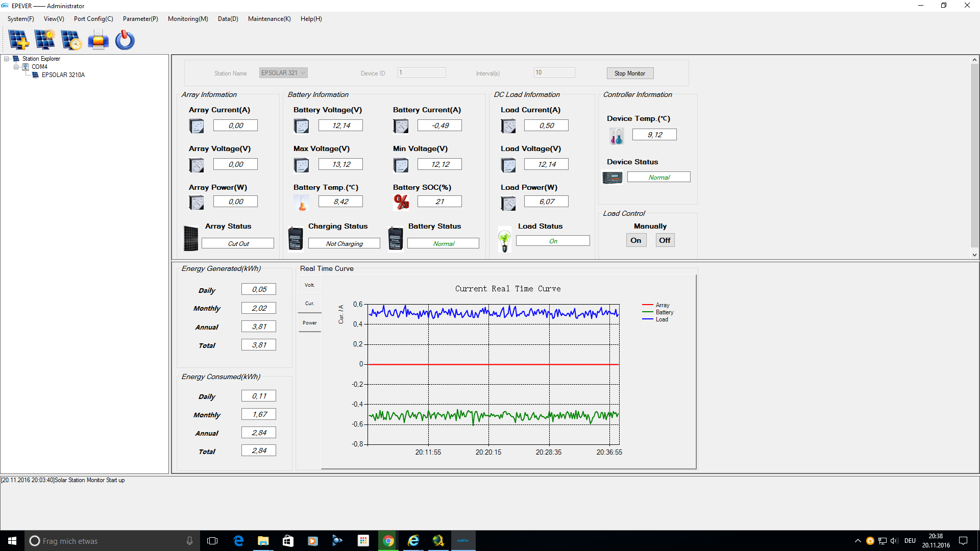Viewport: 980px width, 551px height.
Task: Open the Station Name dropdown
Action: 303,73
